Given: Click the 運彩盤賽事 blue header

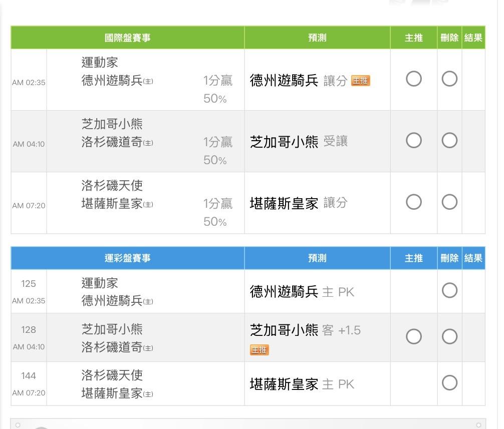Looking at the screenshot, I should pyautogui.click(x=127, y=258).
